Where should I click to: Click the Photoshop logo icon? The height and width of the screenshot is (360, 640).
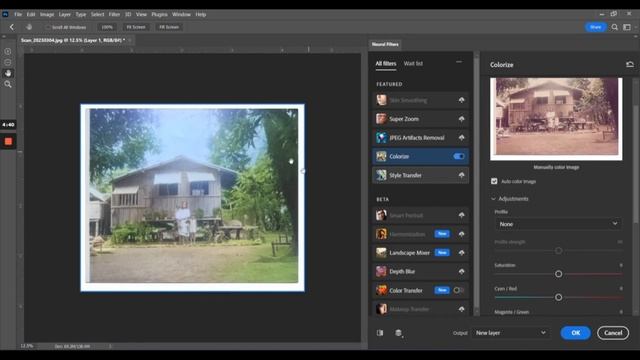(x=5, y=14)
